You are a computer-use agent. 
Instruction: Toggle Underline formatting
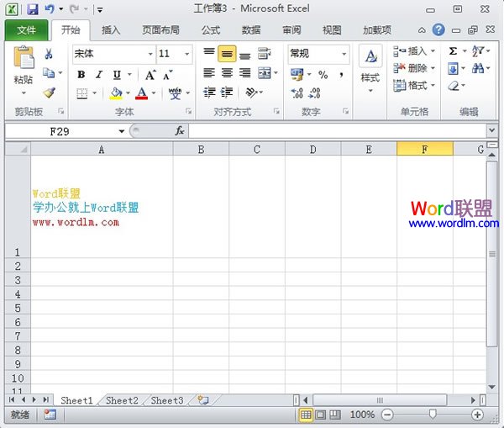click(x=117, y=75)
